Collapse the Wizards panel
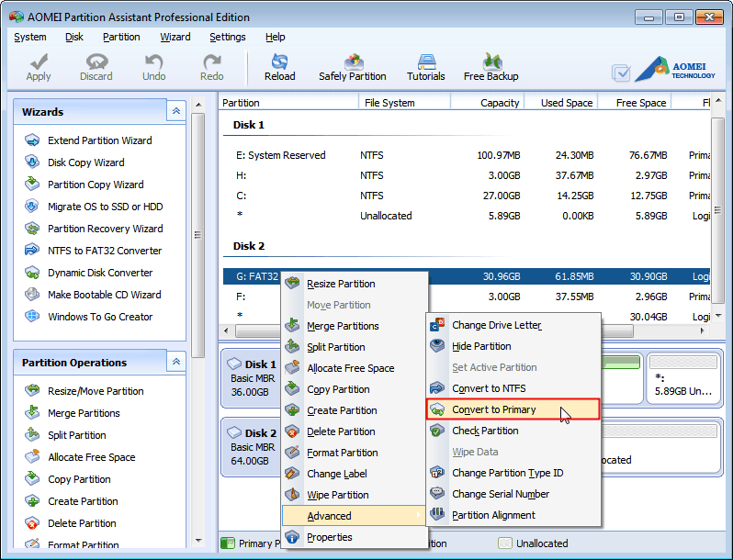 [x=176, y=111]
